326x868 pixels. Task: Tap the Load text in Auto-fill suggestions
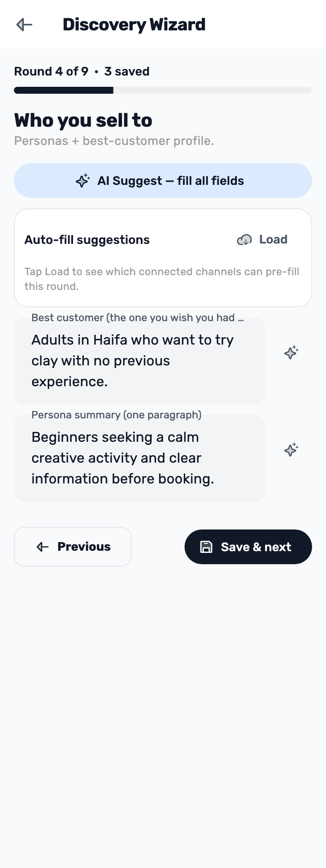[x=273, y=240]
